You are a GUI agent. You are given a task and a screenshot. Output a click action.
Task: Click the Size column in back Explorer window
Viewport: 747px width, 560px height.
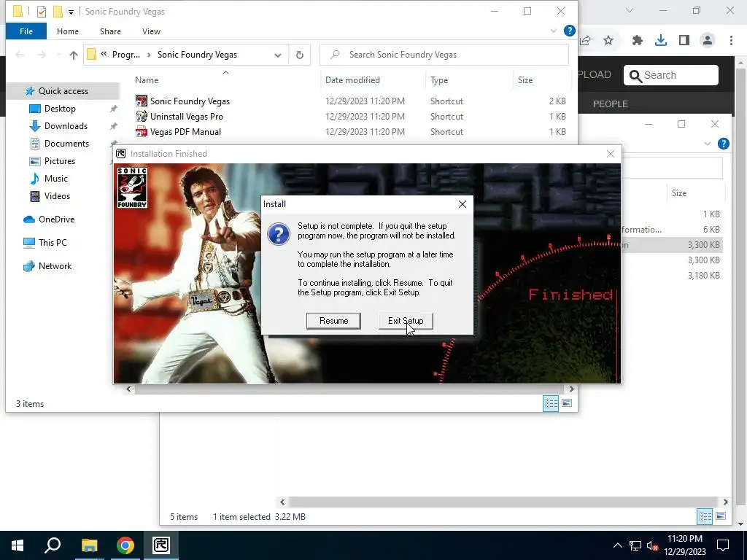[679, 193]
